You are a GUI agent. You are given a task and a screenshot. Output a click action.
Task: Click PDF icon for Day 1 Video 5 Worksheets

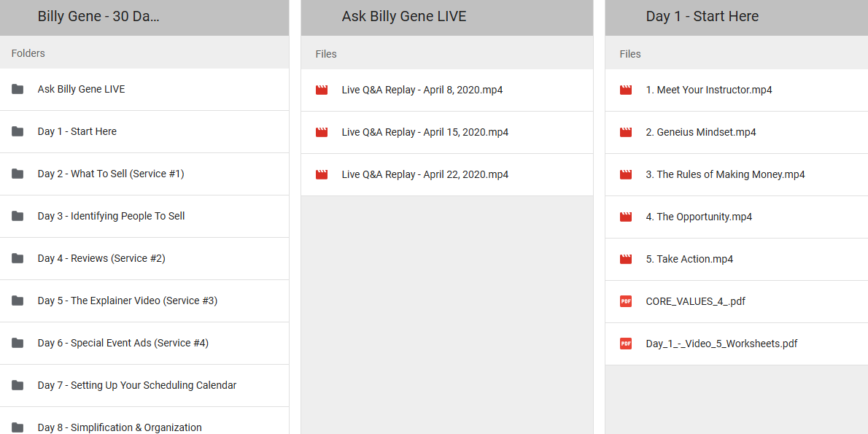(626, 344)
